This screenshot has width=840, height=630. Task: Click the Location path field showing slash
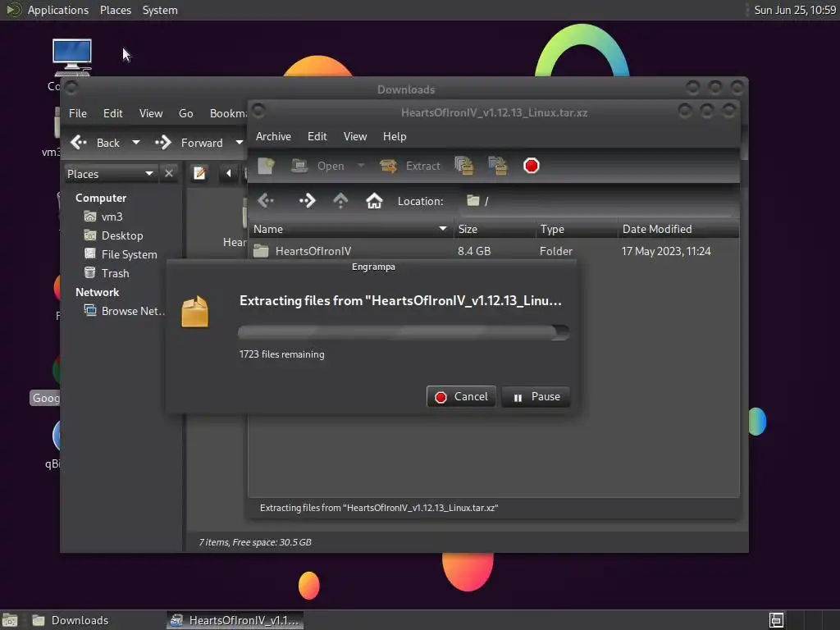[x=597, y=201]
